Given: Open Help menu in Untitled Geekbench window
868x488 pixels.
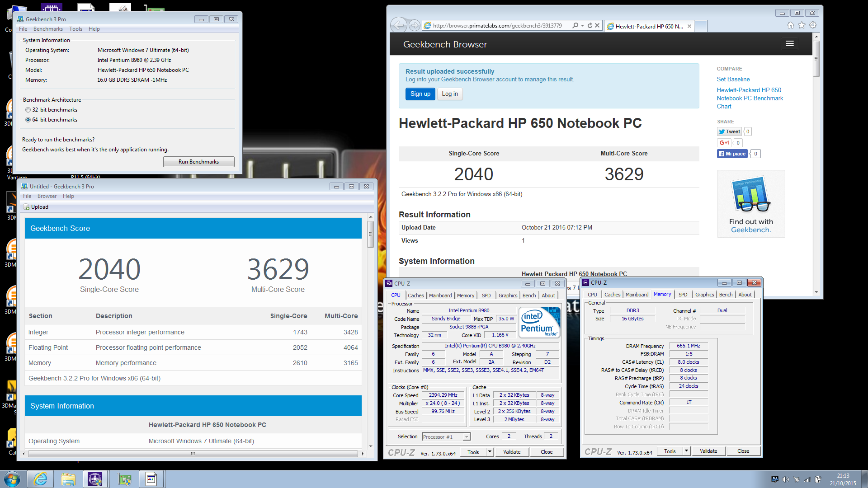Looking at the screenshot, I should tap(68, 196).
